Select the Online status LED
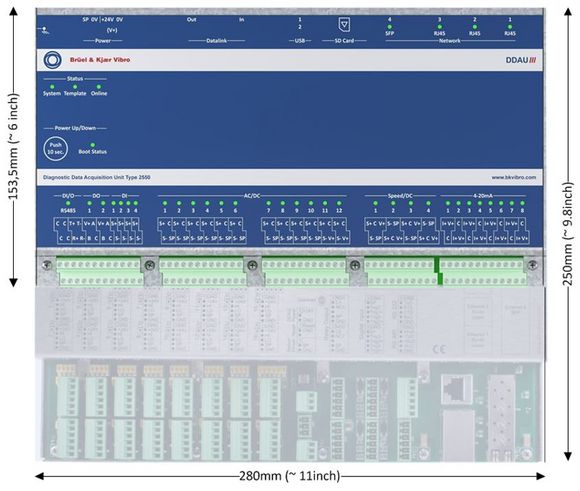Screen dimensions: 580x491 99,87
